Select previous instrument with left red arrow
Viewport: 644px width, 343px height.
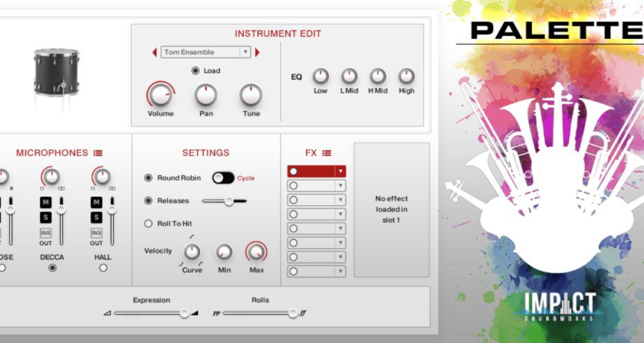[154, 53]
